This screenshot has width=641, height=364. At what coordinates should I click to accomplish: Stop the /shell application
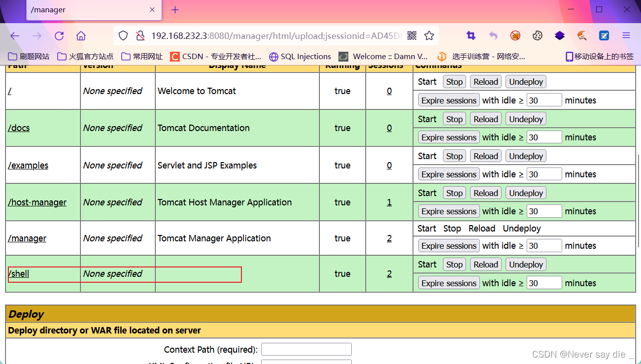(454, 265)
